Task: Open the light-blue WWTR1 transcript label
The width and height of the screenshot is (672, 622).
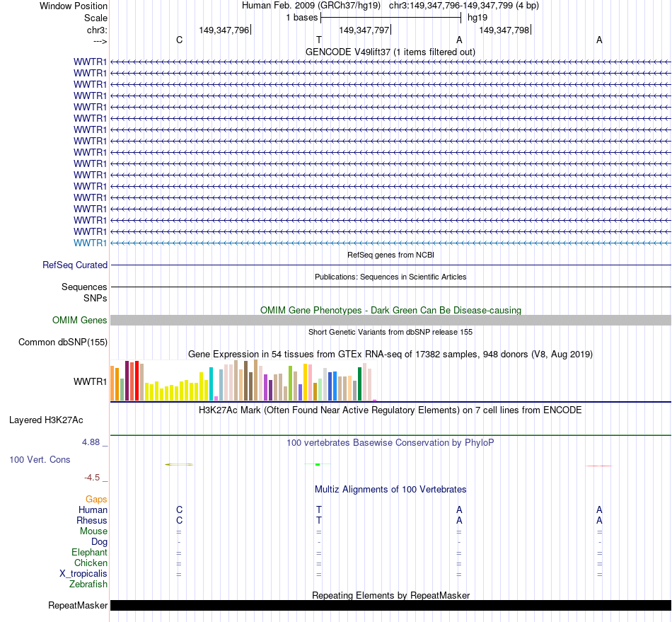Action: click(x=90, y=243)
